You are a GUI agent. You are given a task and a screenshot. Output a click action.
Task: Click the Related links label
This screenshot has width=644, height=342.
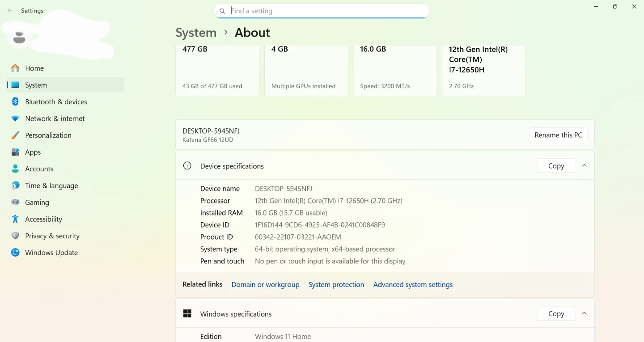click(203, 284)
